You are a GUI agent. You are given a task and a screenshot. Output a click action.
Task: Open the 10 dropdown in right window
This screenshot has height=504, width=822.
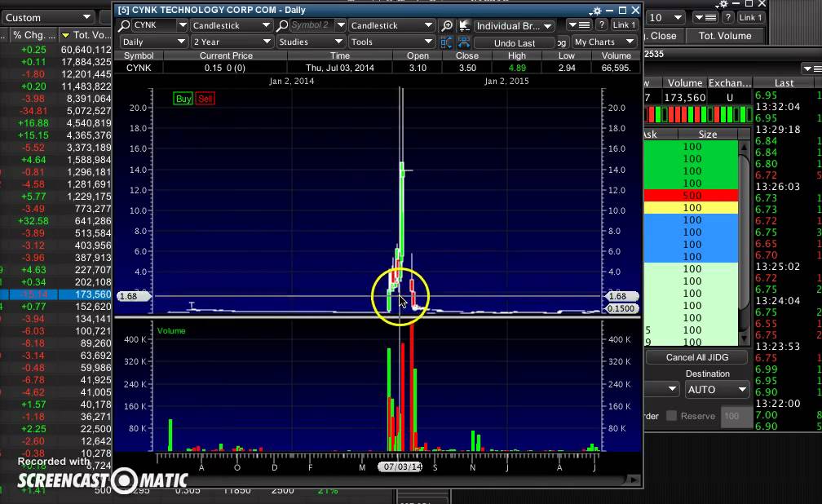click(x=665, y=17)
